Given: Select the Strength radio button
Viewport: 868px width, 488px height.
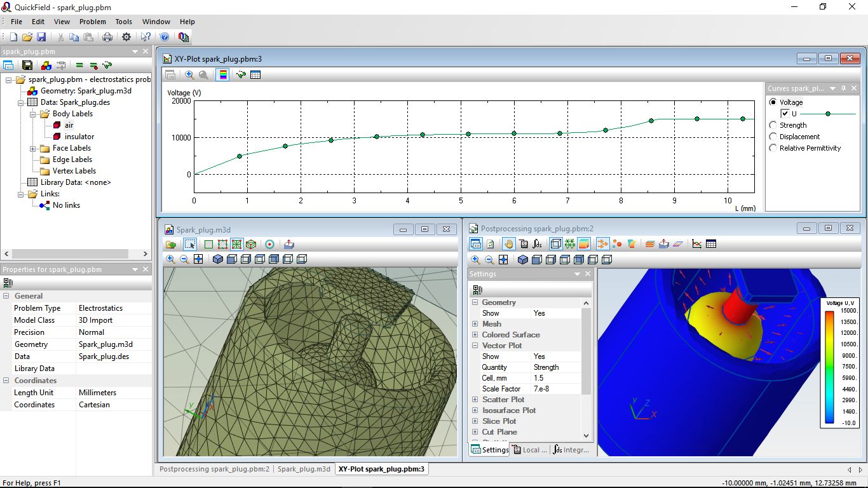Looking at the screenshot, I should pos(773,125).
